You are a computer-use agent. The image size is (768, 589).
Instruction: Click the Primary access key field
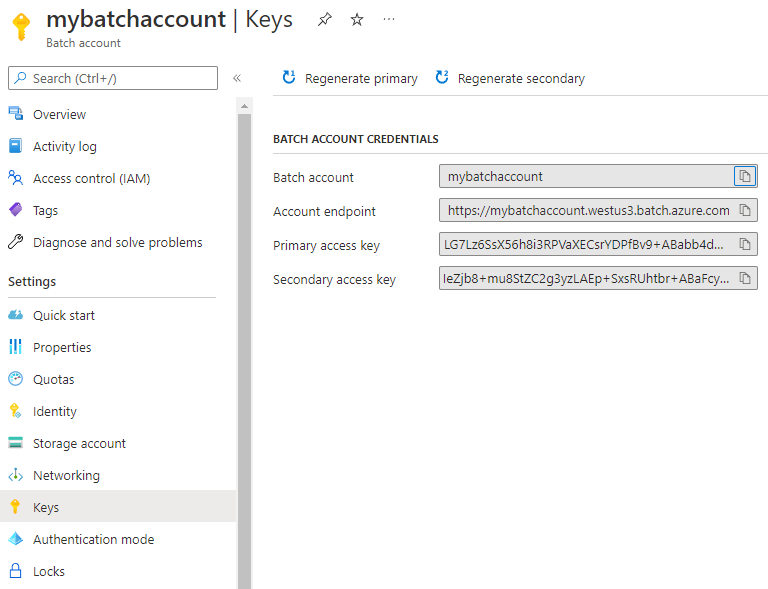click(x=587, y=245)
